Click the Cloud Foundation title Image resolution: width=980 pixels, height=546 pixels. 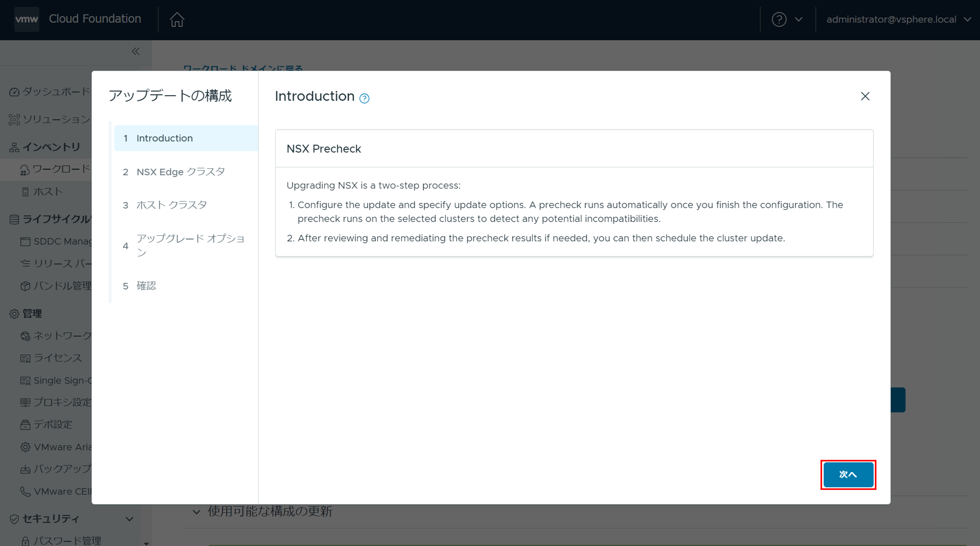click(95, 19)
